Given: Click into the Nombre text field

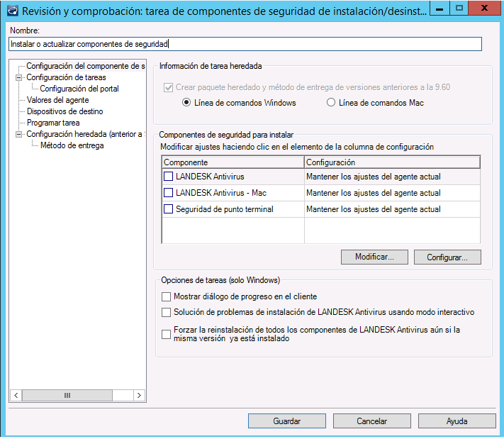Looking at the screenshot, I should coord(245,44).
